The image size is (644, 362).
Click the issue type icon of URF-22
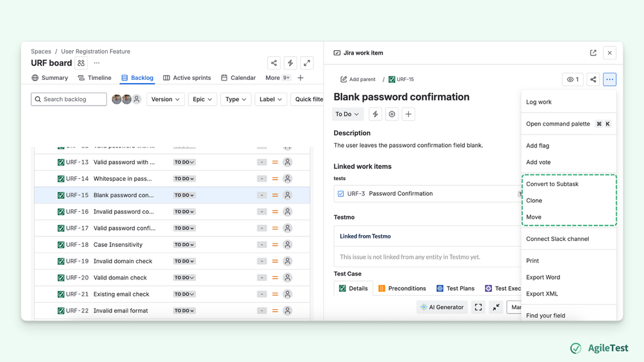coord(61,310)
